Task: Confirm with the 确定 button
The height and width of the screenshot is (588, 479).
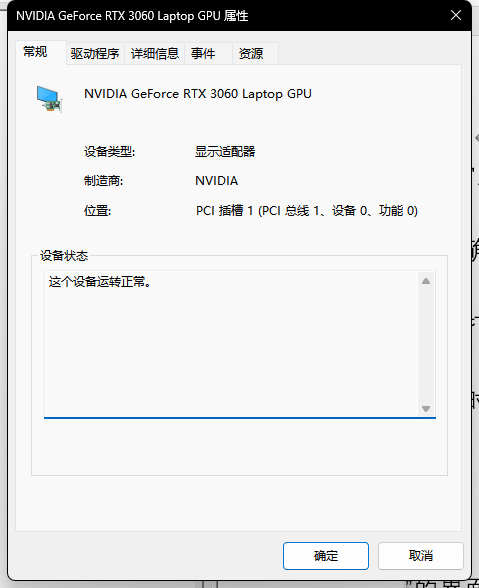Action: (326, 556)
